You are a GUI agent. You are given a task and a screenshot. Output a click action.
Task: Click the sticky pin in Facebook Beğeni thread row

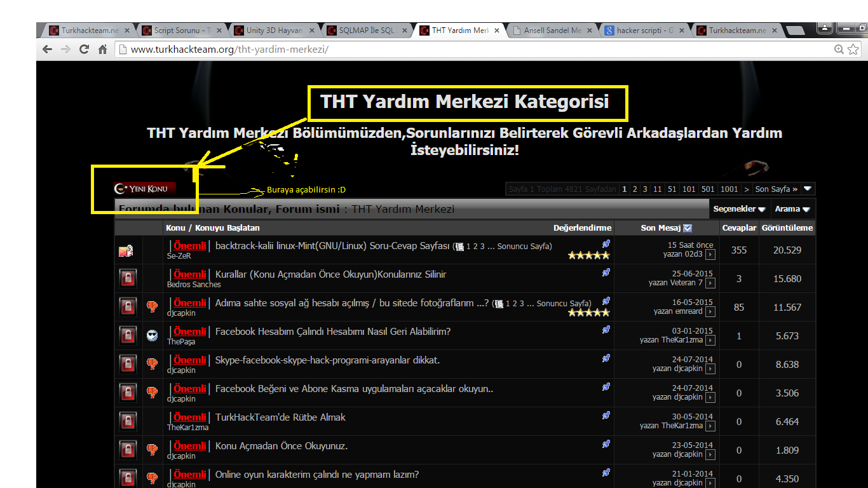[606, 387]
